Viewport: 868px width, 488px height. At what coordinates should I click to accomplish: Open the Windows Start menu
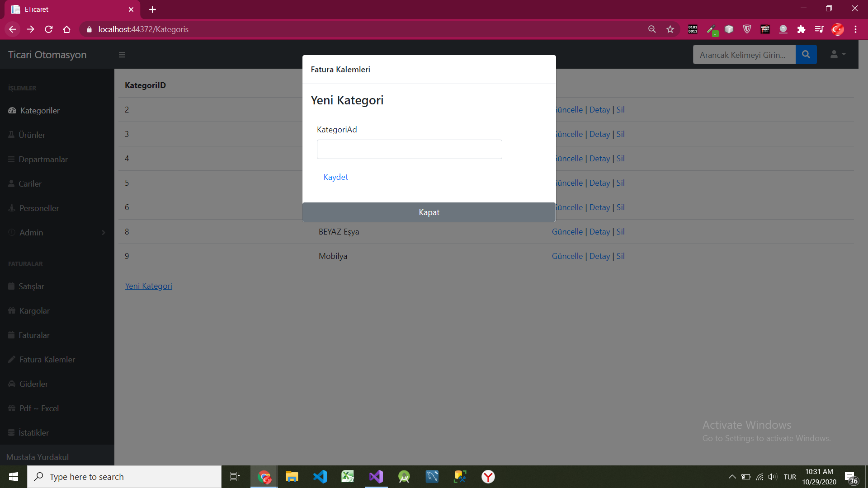(13, 476)
